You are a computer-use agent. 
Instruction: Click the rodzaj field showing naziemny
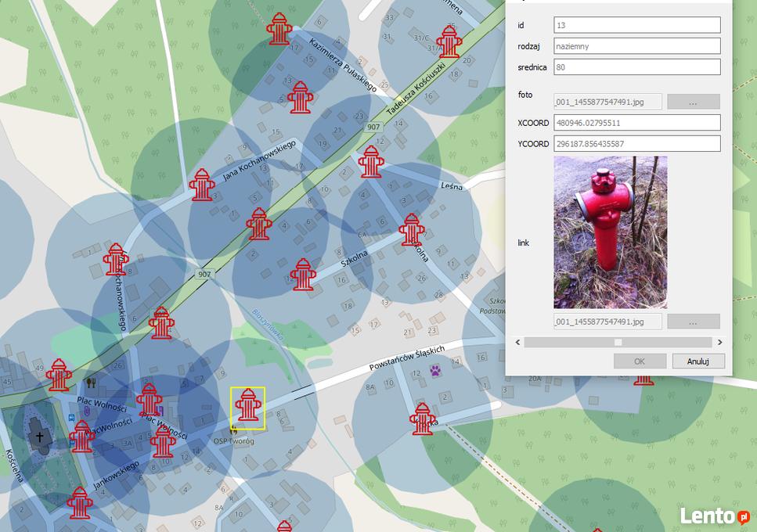637,46
